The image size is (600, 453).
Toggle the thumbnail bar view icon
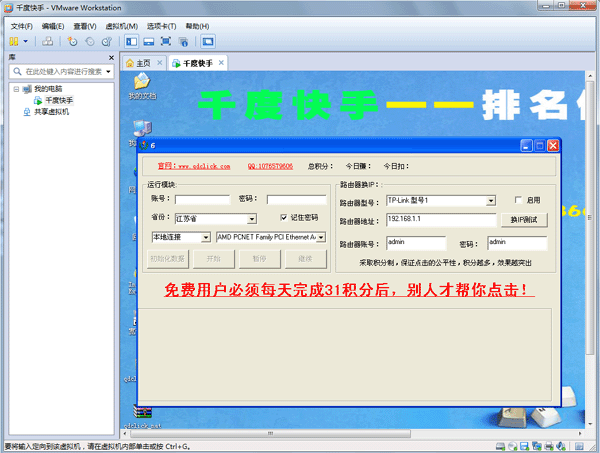[148, 41]
